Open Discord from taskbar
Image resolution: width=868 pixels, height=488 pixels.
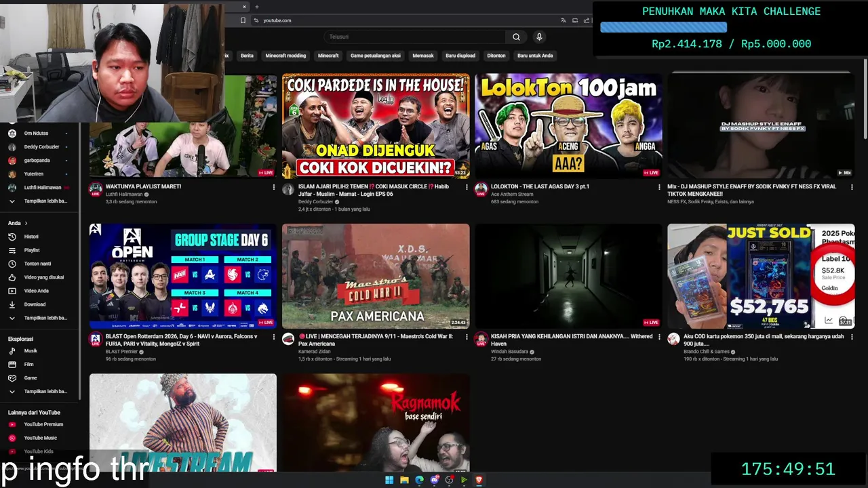[x=434, y=480]
